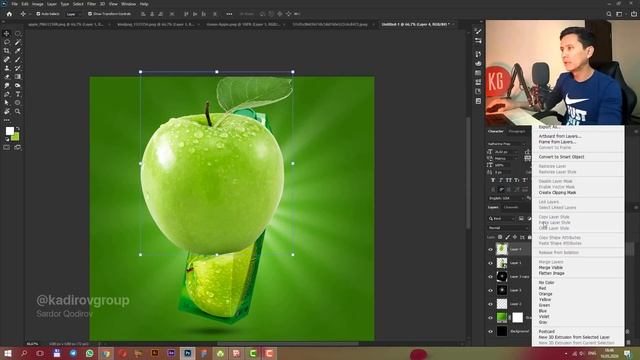Hide Layer 1 visibility eye

click(x=490, y=263)
